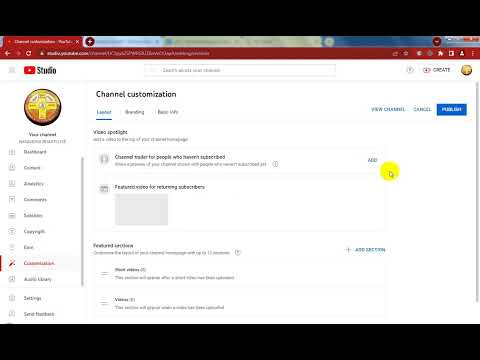Open Settings gear in sidebar
Viewport: 480px width, 360px height.
pos(12,298)
